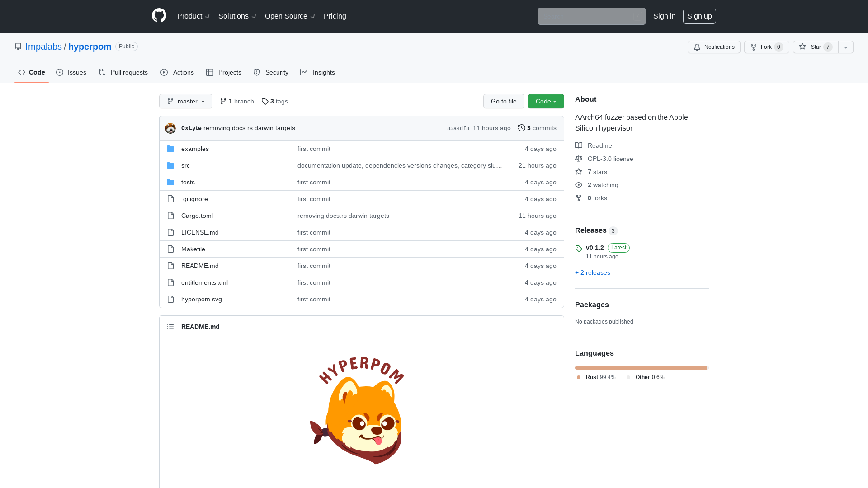The height and width of the screenshot is (488, 868).
Task: Click the Fork repository icon
Action: 753,47
